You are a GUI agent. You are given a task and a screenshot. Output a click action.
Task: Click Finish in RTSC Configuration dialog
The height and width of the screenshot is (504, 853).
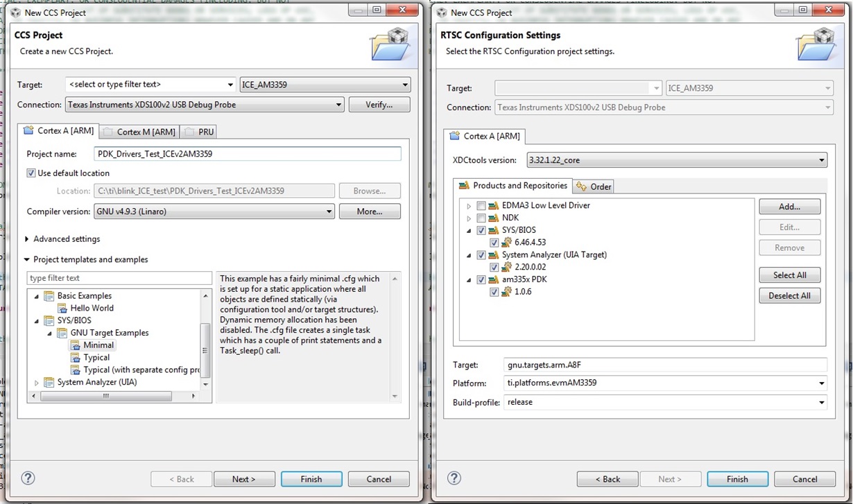click(737, 479)
